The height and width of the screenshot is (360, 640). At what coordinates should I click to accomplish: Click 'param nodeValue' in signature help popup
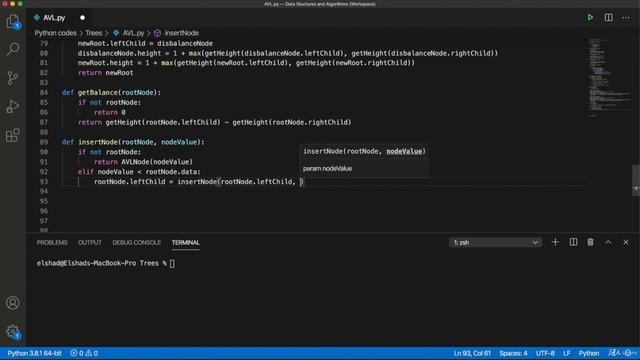[x=327, y=169]
